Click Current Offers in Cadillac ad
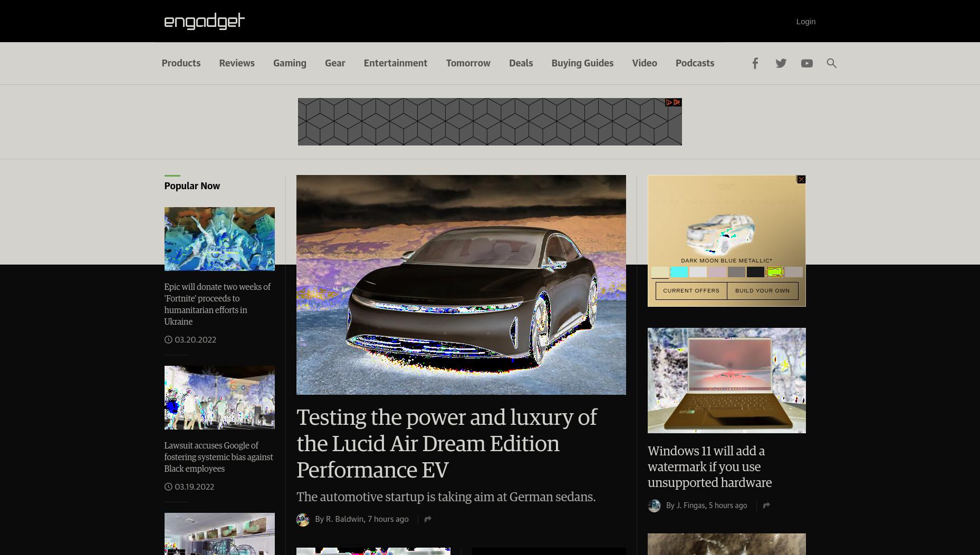Viewport: 980px width, 555px height. coord(691,290)
